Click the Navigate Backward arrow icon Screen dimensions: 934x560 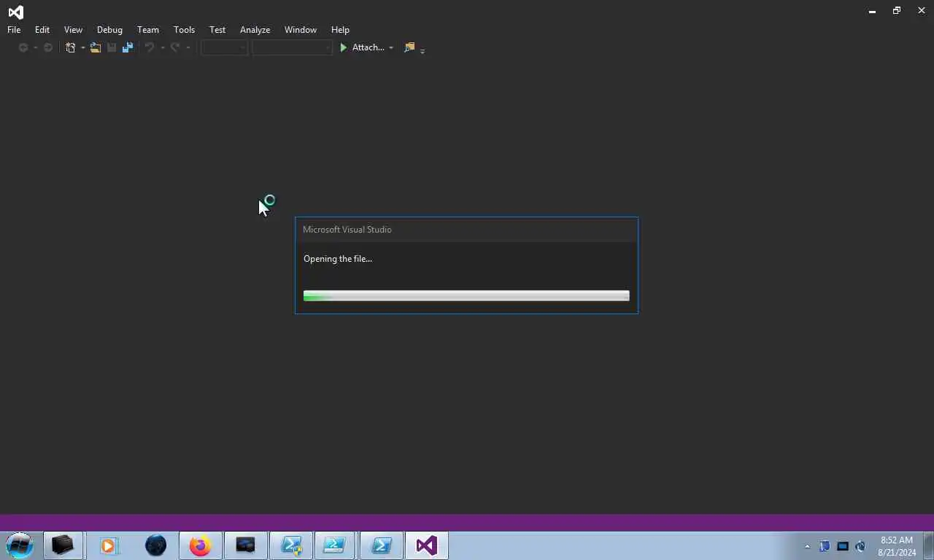[x=23, y=47]
